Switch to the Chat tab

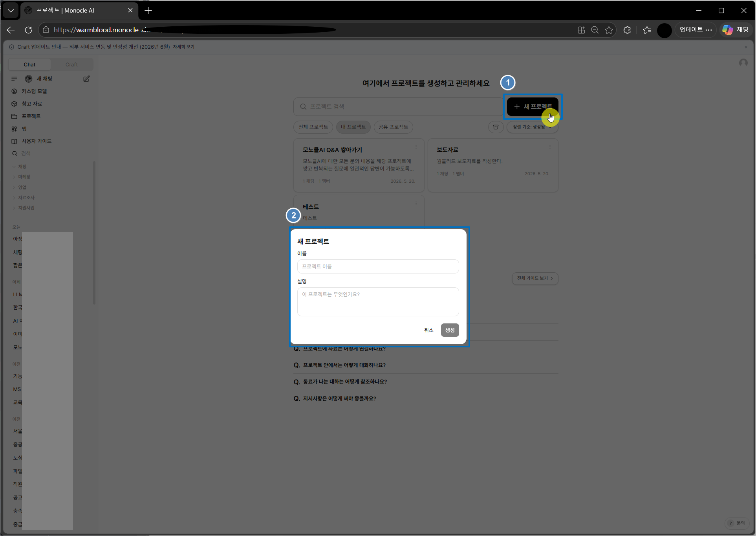[29, 64]
